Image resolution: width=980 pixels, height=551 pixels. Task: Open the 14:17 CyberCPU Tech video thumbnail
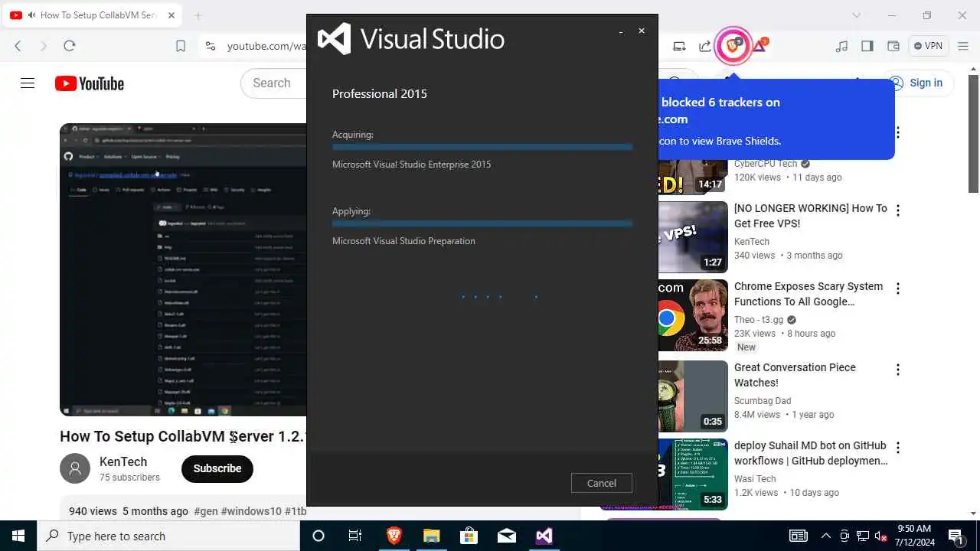click(693, 176)
